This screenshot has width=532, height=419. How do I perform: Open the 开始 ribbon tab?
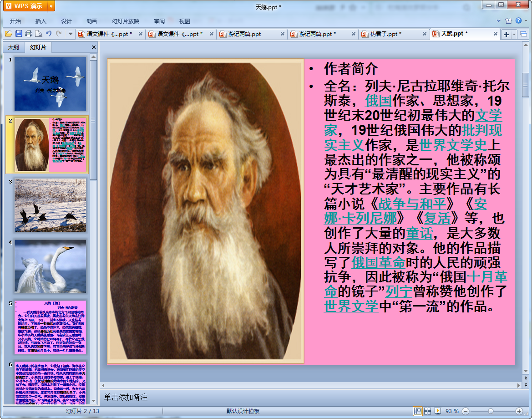click(15, 21)
